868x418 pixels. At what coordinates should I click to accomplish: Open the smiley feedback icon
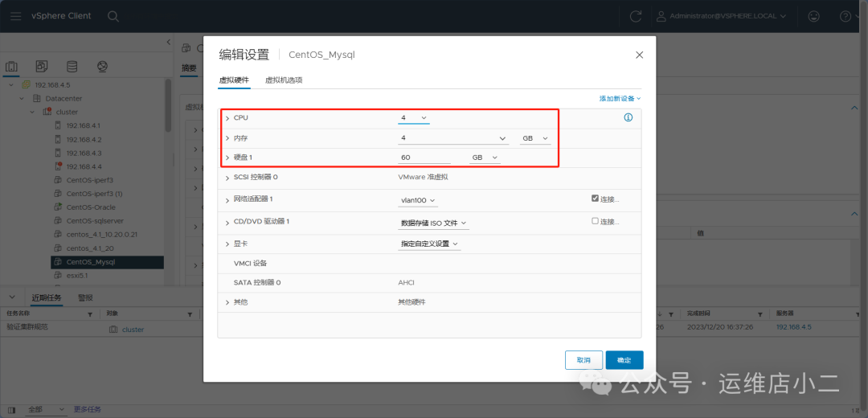(813, 16)
